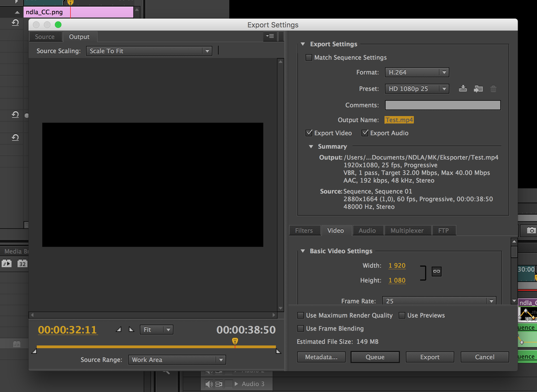Uncheck the Export Audio checkbox

click(x=365, y=133)
